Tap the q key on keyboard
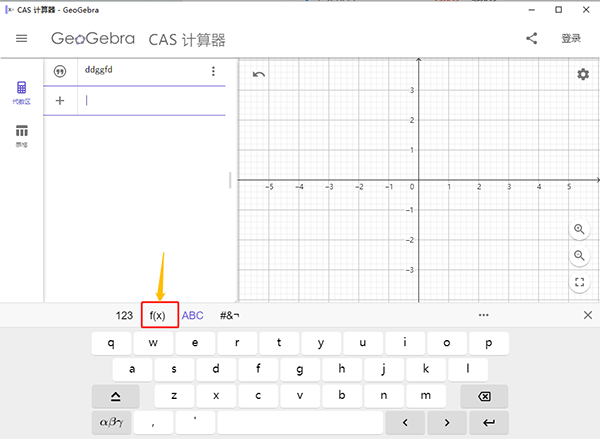This screenshot has height=439, width=600. pos(111,343)
